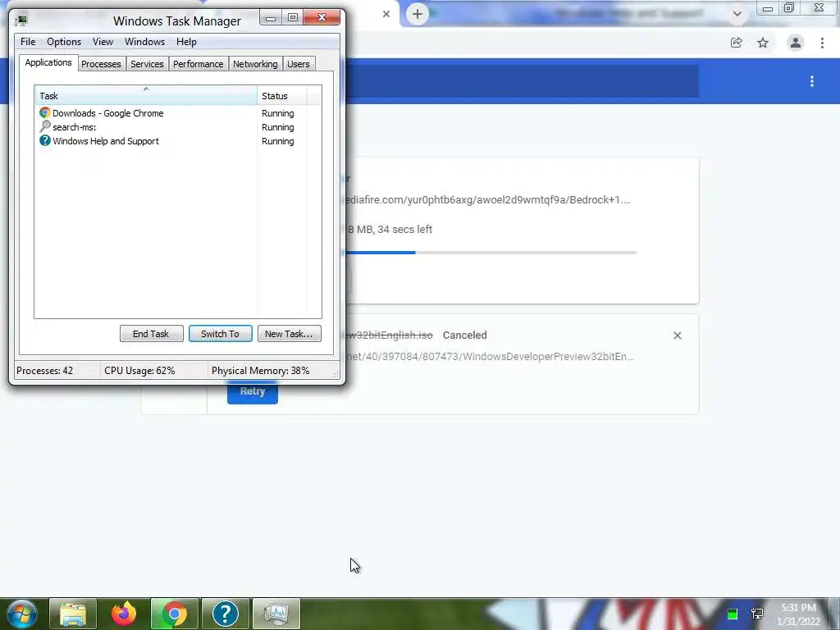
Task: Click the Chrome icon in task list
Action: [44, 112]
